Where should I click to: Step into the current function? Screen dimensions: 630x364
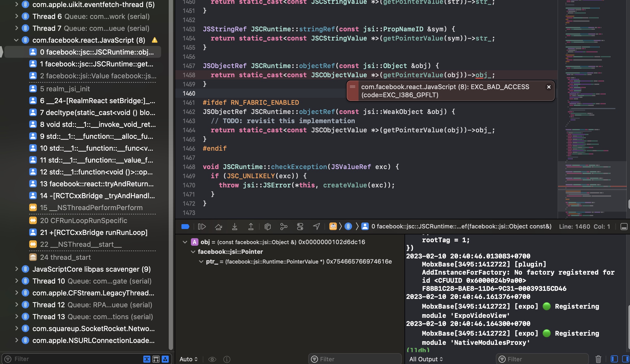(x=235, y=227)
